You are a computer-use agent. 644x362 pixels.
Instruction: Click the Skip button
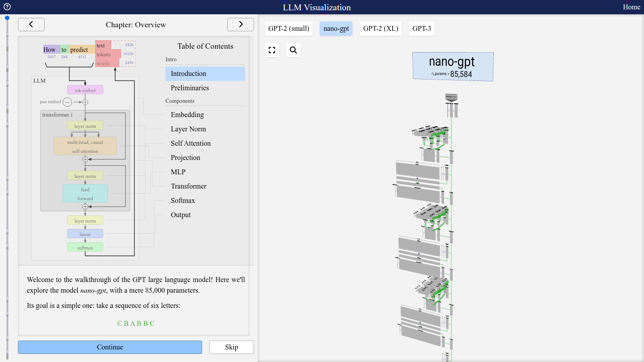(232, 347)
